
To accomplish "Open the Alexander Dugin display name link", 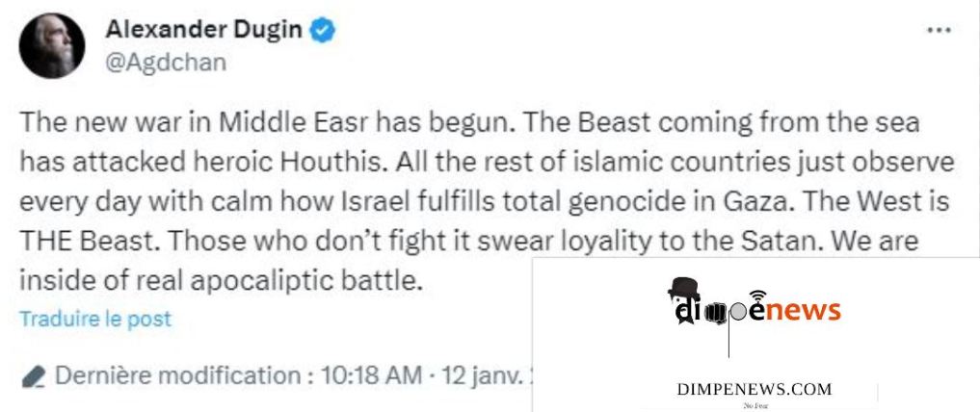I will tap(204, 31).
